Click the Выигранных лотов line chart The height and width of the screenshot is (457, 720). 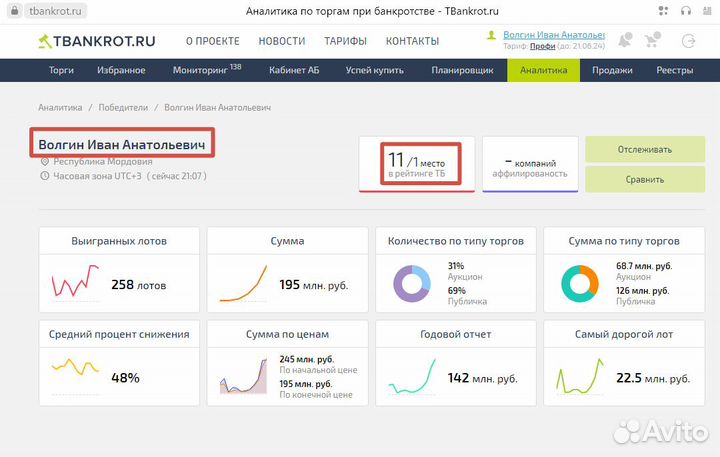75,284
